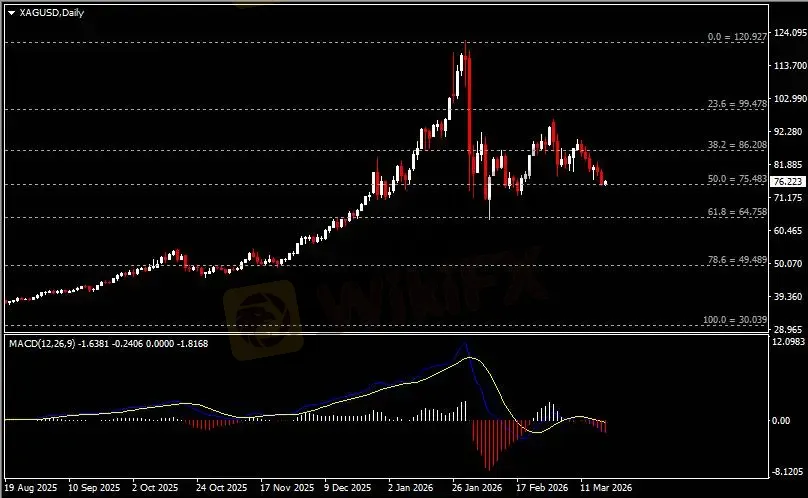
Task: Click 12.0983 on the MACD scale
Action: [x=789, y=342]
